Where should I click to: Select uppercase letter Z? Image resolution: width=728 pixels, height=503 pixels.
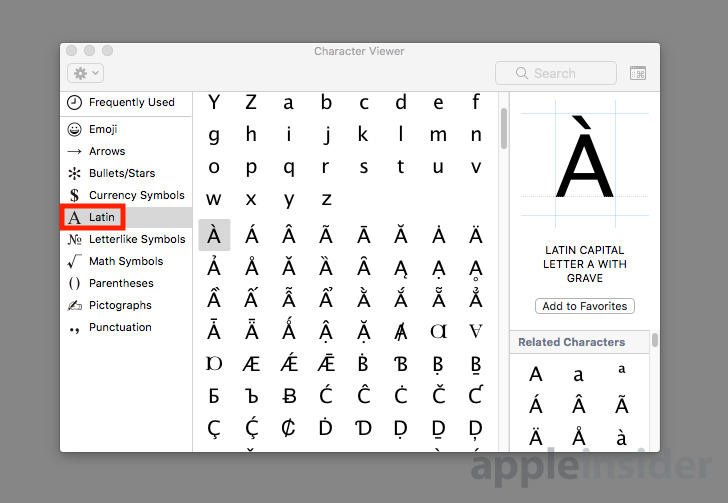(x=251, y=102)
